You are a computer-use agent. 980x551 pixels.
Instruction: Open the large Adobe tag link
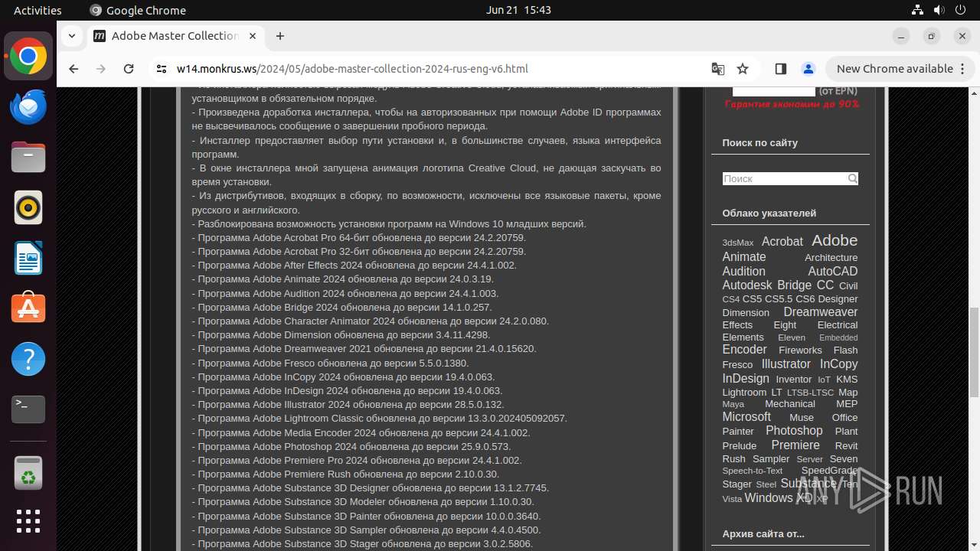(x=835, y=240)
